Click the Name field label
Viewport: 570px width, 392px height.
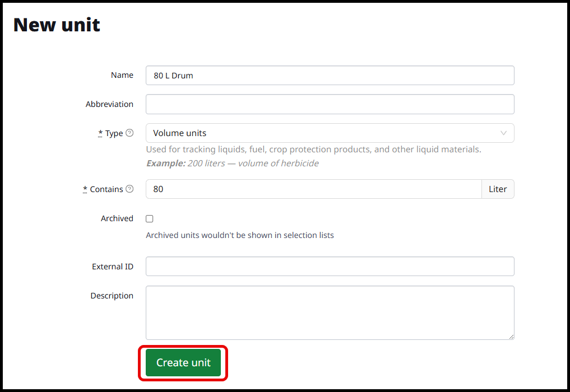coord(122,76)
